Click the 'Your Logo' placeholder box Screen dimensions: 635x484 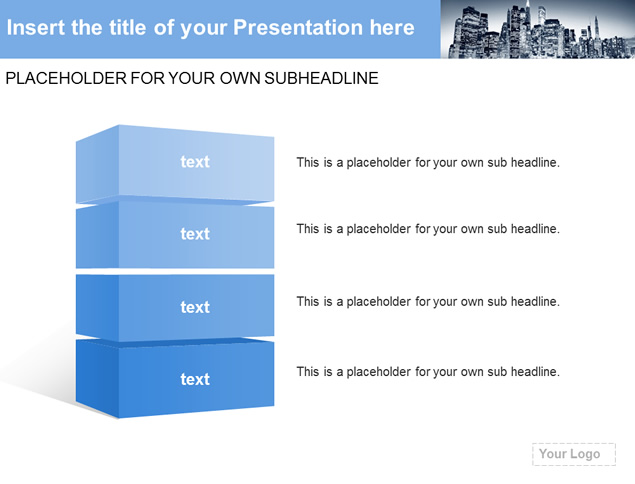coord(574,454)
